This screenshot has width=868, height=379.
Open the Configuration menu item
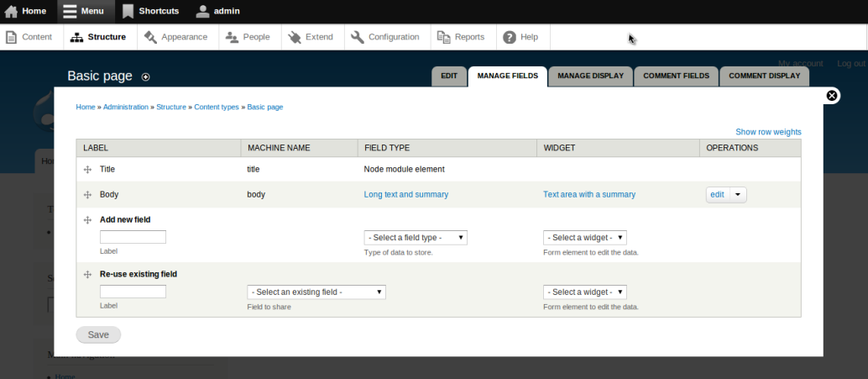[x=387, y=37]
